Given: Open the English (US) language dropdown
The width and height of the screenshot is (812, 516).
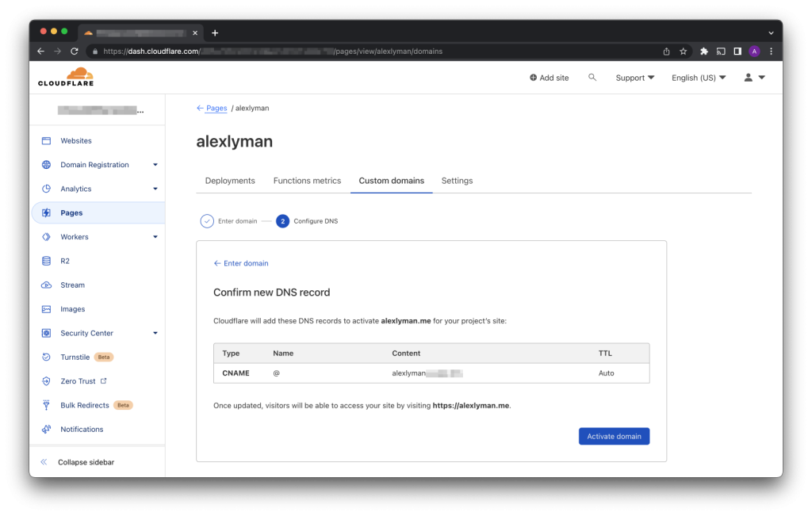Looking at the screenshot, I should [x=698, y=78].
